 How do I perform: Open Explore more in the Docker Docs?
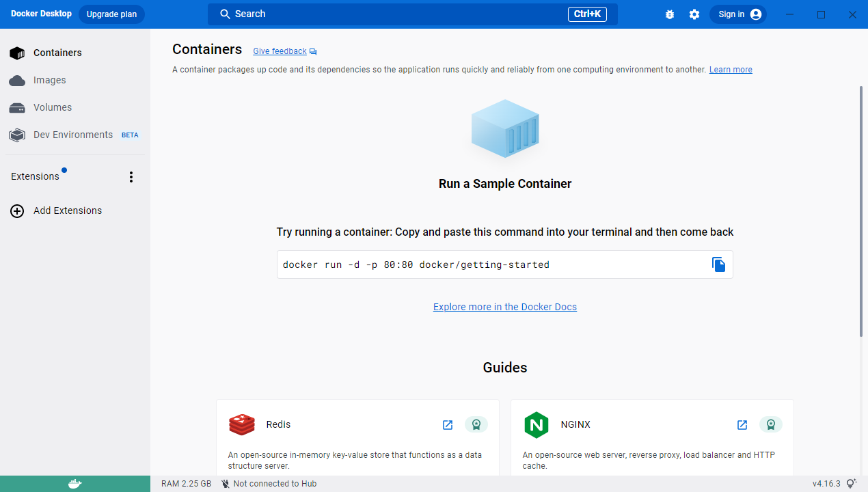[505, 307]
